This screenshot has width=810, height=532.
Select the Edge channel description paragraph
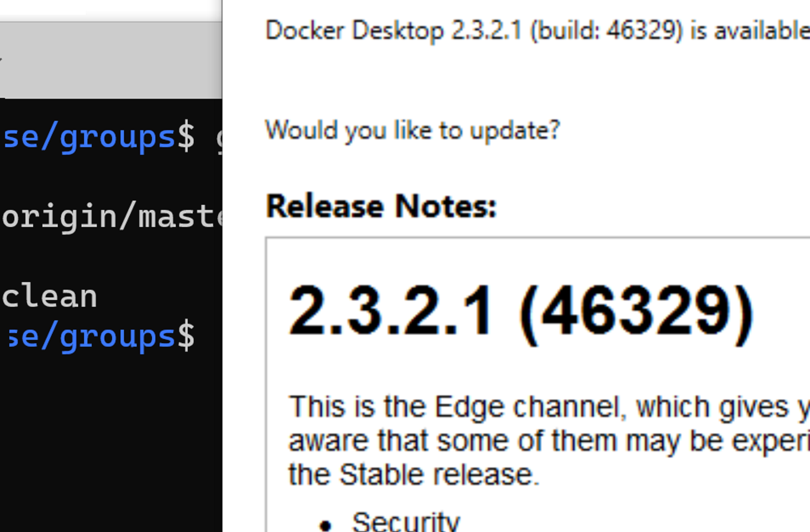click(545, 439)
